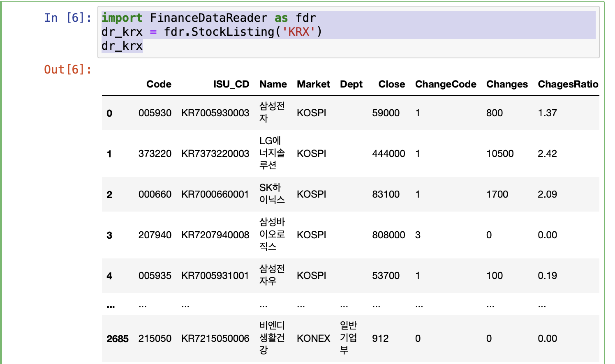The image size is (615, 364).
Task: Select Dept value 일반기업부
Action: click(348, 338)
